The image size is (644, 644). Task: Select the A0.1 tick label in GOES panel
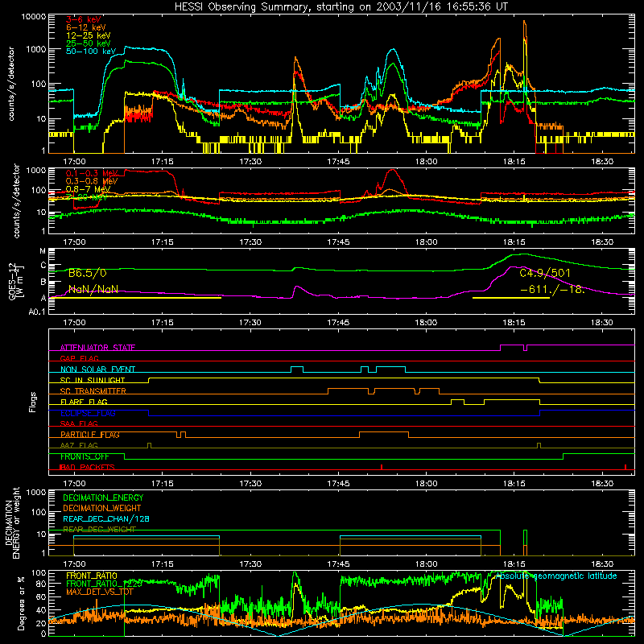(x=37, y=312)
